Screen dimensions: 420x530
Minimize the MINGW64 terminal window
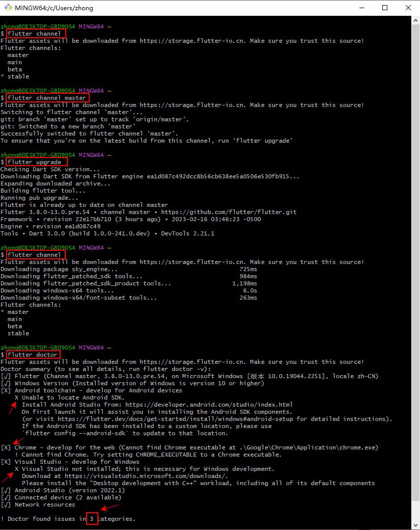[362, 8]
